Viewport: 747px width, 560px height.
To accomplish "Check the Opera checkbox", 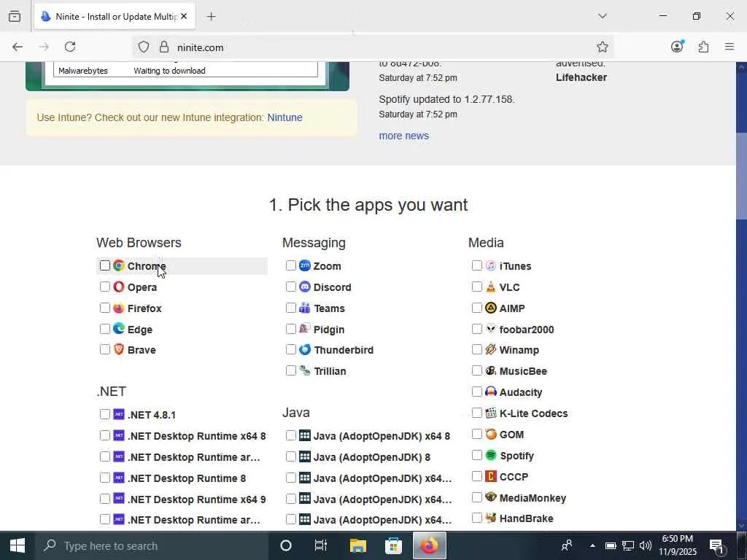I will [x=105, y=287].
